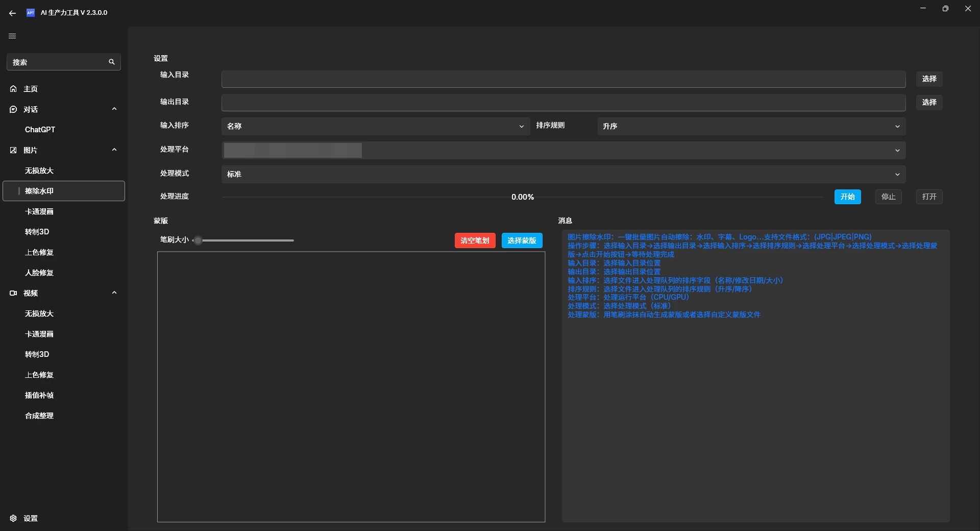Select ChatGPT in the sidebar

click(40, 130)
